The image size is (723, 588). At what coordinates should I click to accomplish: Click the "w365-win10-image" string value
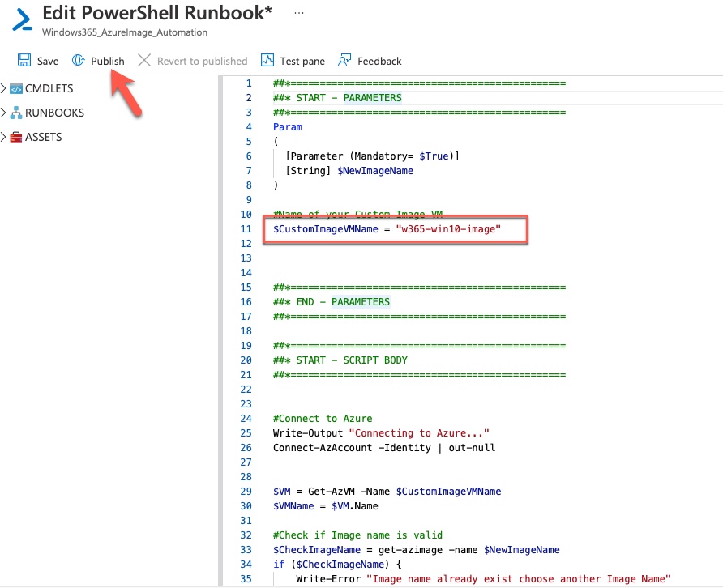[448, 229]
